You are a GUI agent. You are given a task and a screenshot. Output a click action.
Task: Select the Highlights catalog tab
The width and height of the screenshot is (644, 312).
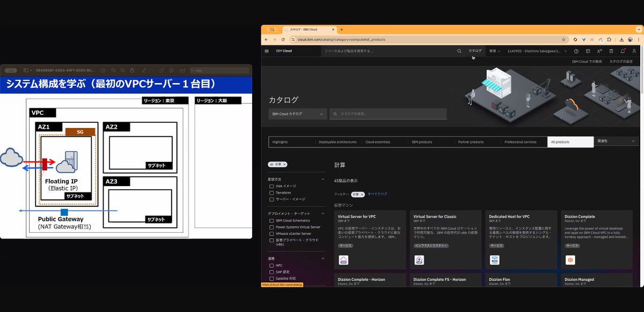(291, 142)
